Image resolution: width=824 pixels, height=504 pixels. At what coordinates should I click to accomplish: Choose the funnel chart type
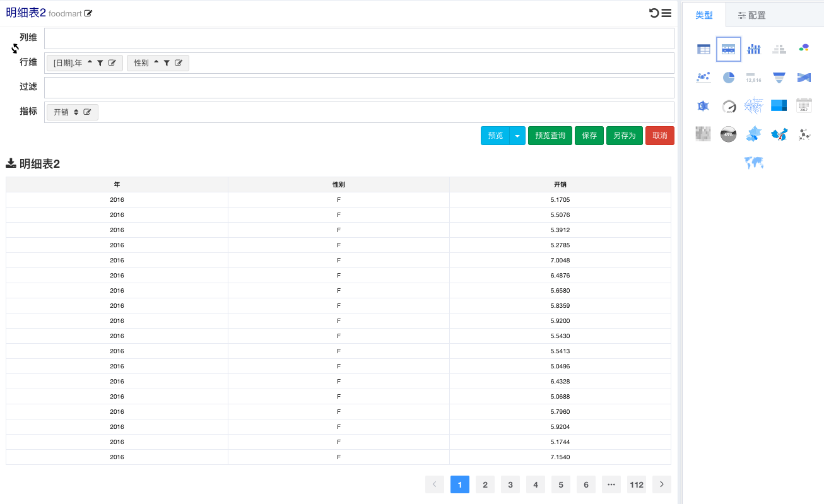tap(779, 77)
